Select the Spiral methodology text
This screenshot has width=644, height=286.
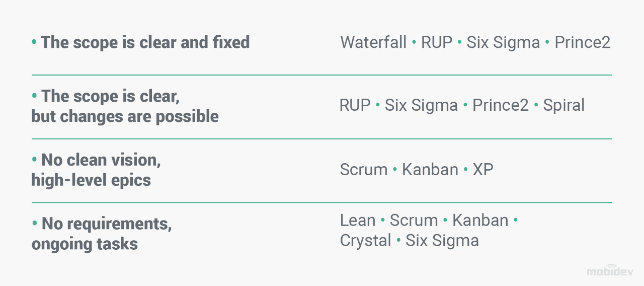click(563, 105)
